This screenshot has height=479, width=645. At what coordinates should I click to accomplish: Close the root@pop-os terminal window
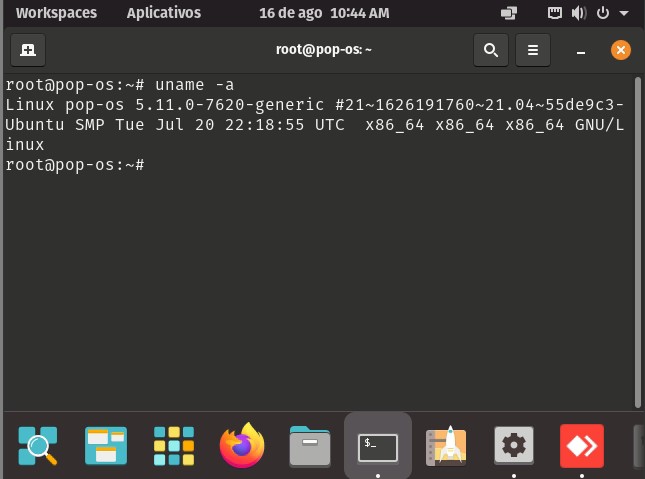tap(621, 50)
